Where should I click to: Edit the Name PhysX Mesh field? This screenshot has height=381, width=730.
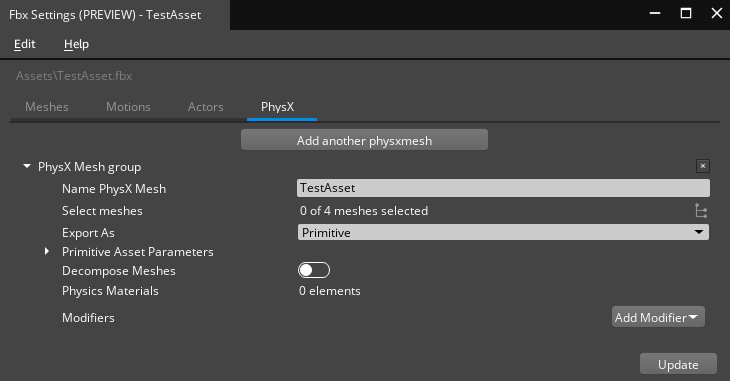503,188
